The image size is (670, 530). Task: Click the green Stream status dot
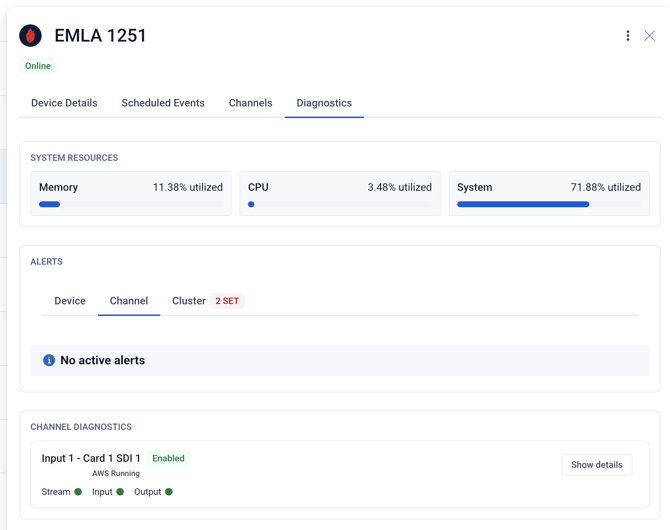(x=78, y=492)
